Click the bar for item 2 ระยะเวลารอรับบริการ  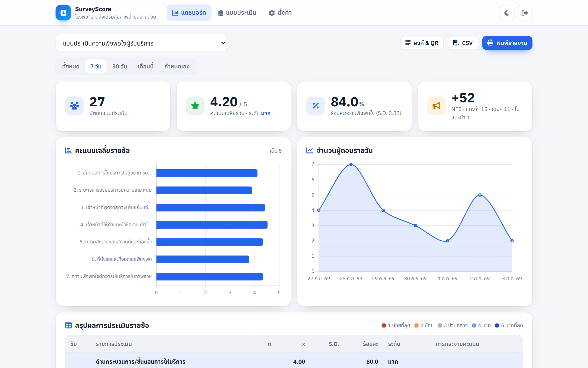pyautogui.click(x=204, y=190)
